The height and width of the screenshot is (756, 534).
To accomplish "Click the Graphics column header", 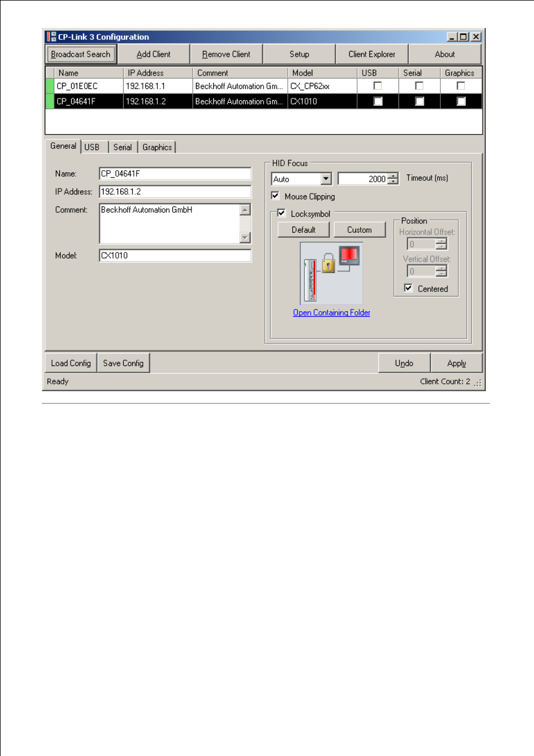I will tap(461, 73).
